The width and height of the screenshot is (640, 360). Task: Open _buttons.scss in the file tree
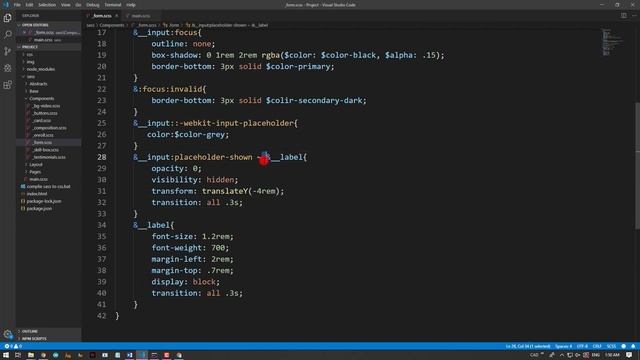45,113
